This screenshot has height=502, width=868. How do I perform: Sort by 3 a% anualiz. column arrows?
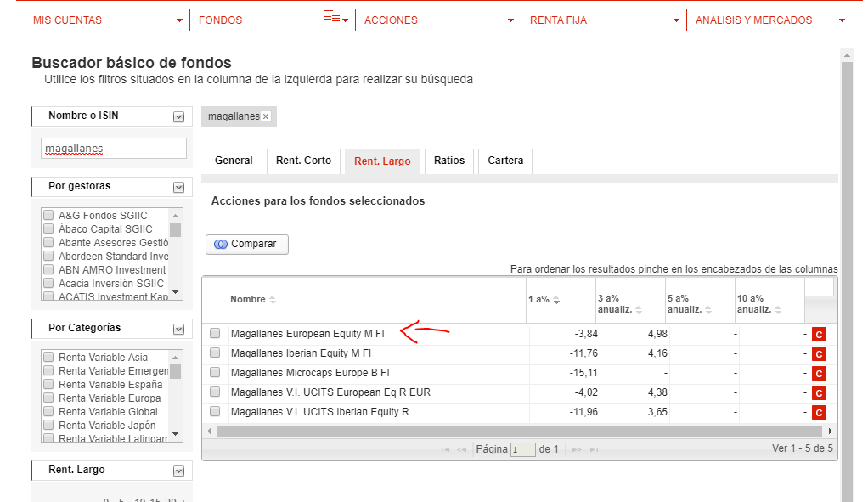(639, 310)
